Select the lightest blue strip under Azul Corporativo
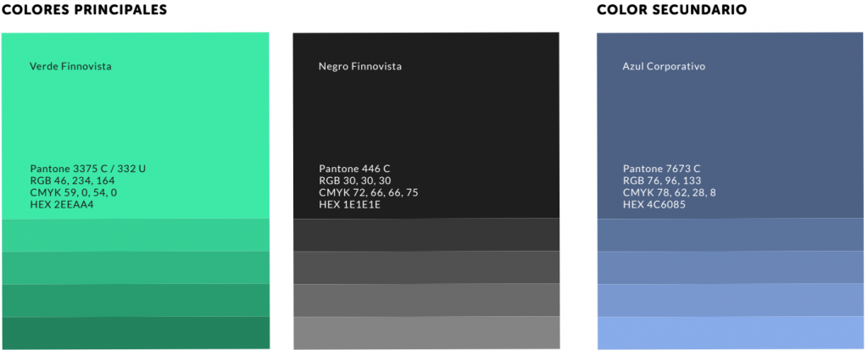868x350 pixels. pos(730,333)
